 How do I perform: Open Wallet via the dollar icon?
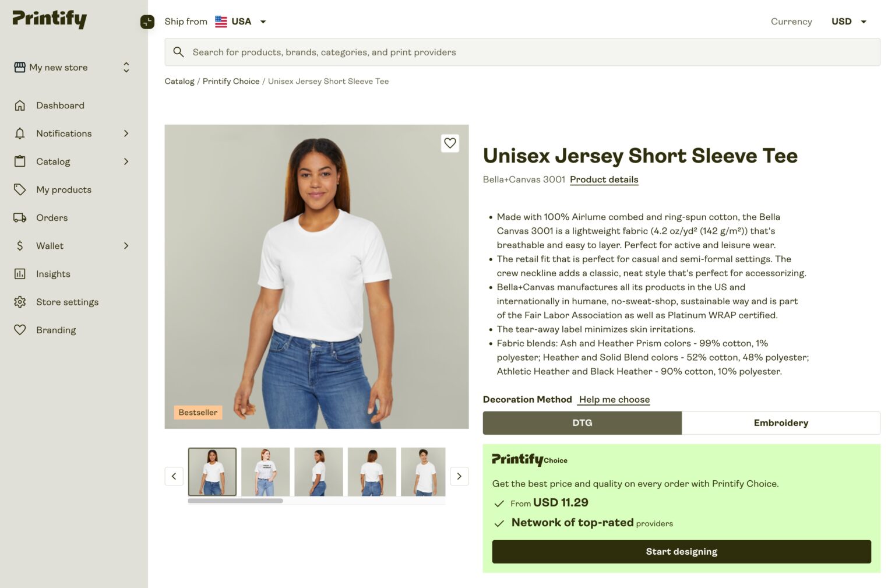tap(20, 245)
